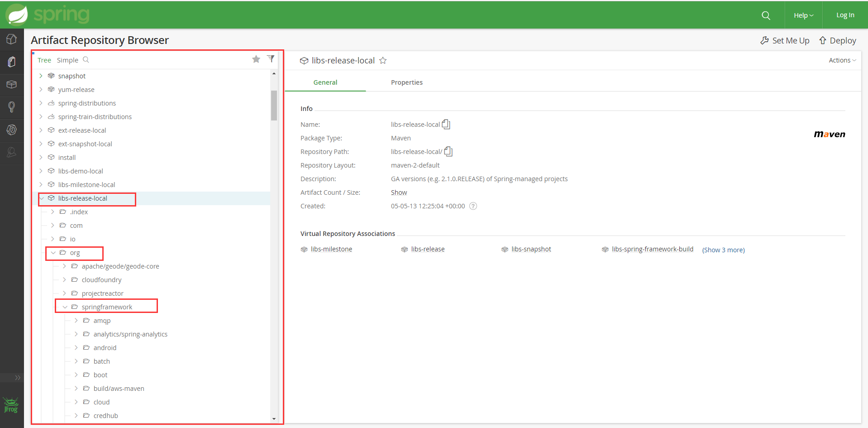Expand the sidebar with double-arrow icon

[x=18, y=378]
